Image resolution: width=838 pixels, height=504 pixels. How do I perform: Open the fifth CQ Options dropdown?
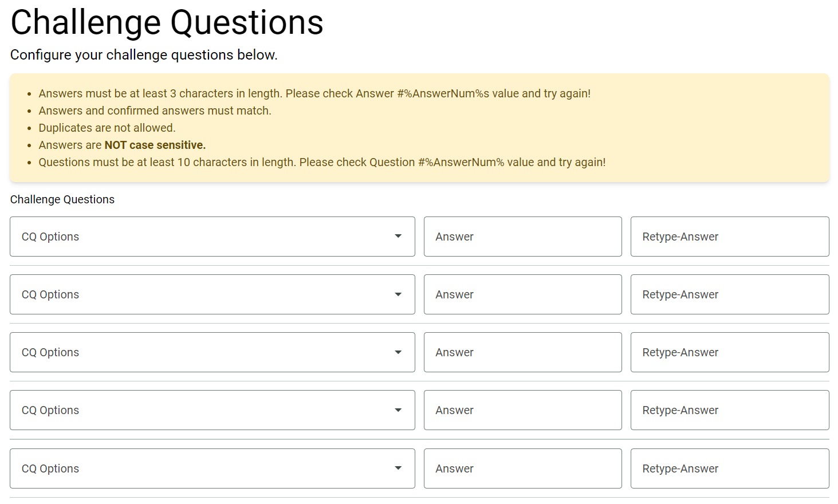point(200,468)
